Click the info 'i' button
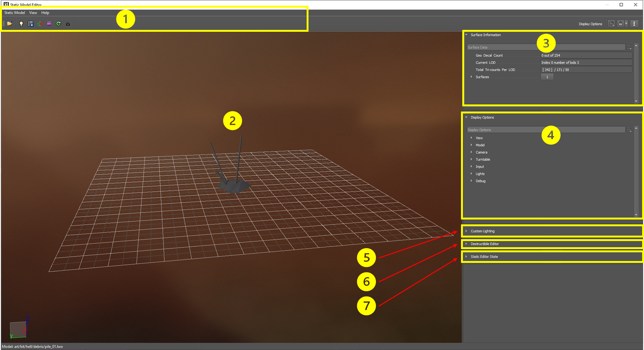The width and height of the screenshot is (644, 350). click(x=634, y=24)
